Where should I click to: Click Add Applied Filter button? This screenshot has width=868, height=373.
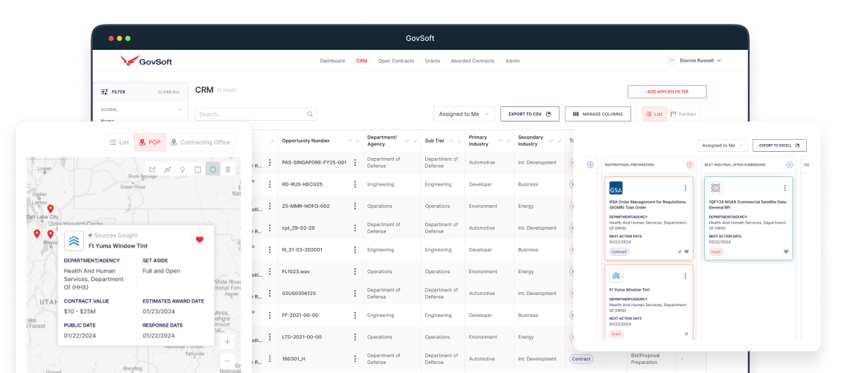click(667, 92)
